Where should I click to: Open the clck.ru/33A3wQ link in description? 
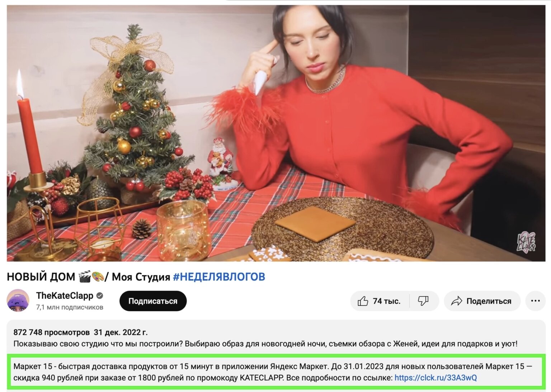(x=435, y=378)
